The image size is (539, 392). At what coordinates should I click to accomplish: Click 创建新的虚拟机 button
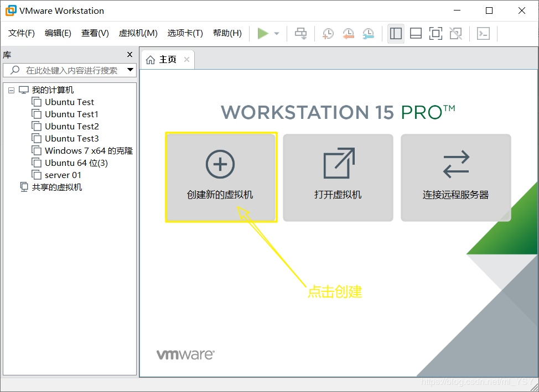click(220, 177)
